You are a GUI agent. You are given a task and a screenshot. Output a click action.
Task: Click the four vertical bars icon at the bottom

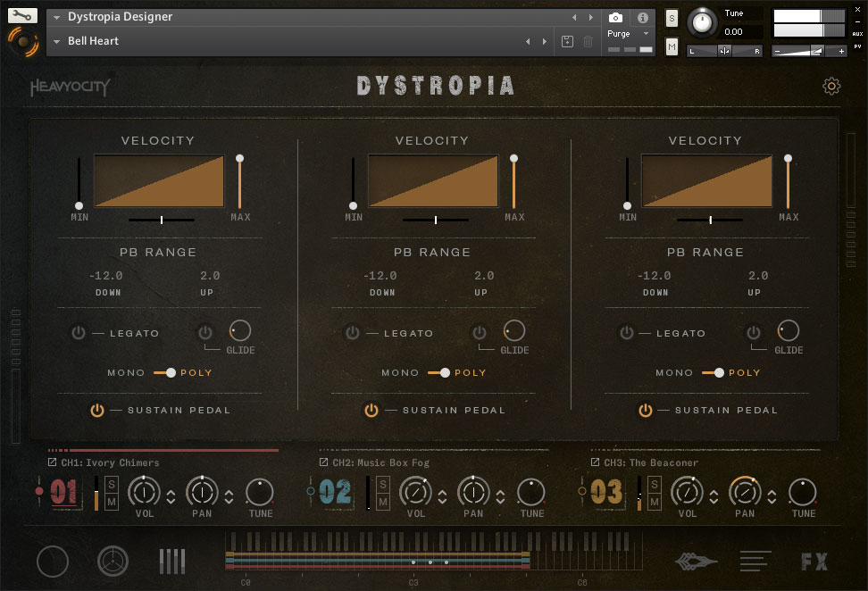172,562
